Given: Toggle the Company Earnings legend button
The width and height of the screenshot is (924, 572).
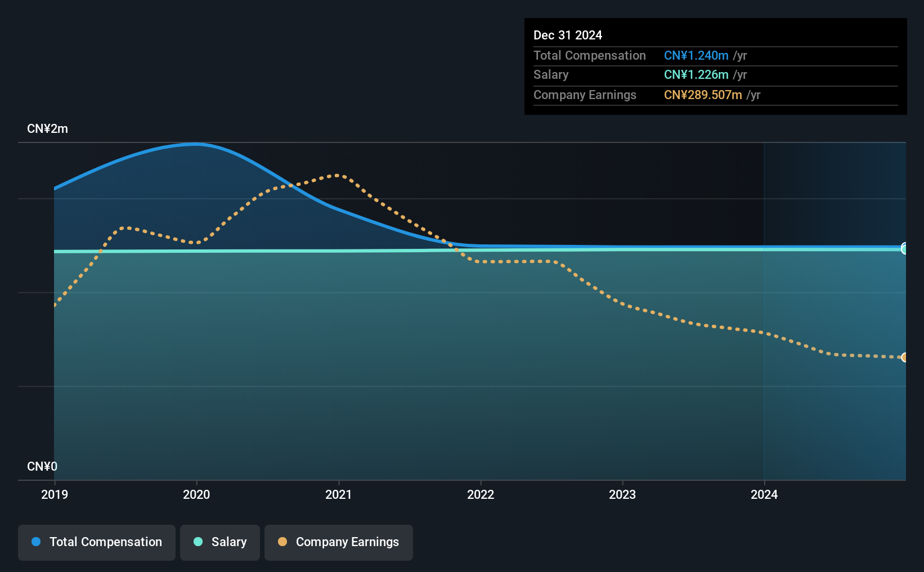Looking at the screenshot, I should click(339, 542).
